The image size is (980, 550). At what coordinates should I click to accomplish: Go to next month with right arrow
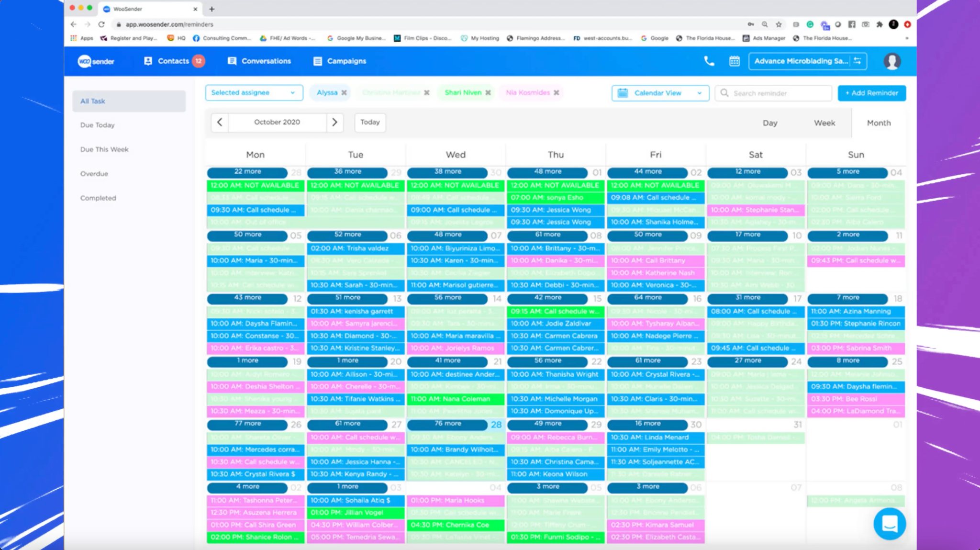(334, 122)
